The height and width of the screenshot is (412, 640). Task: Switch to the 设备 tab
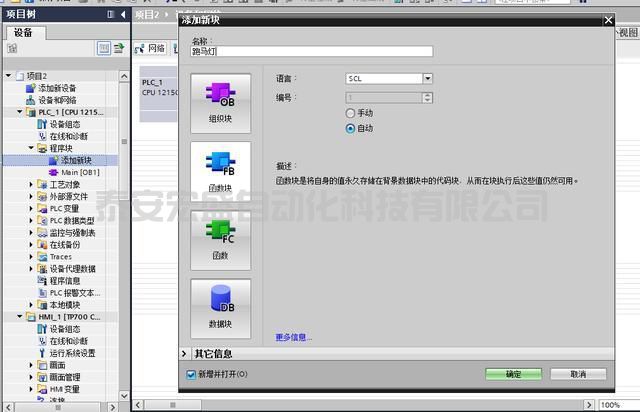(x=23, y=32)
